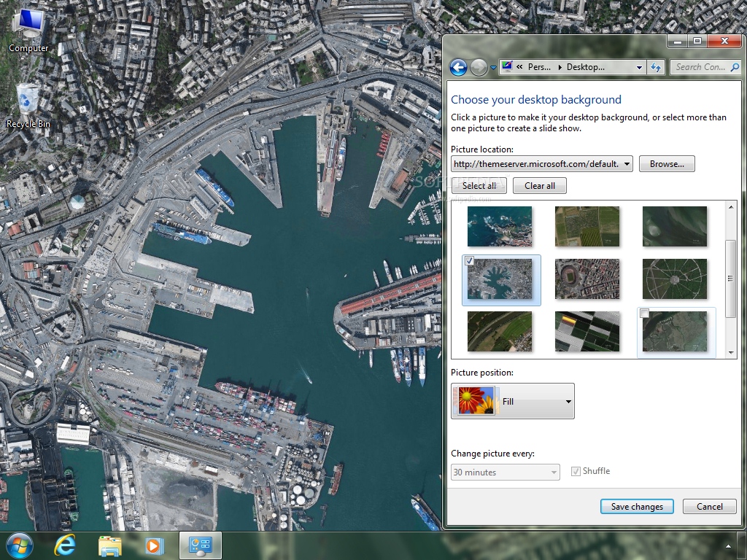Maximize the Desktop Background window
This screenshot has height=560, width=747.
click(x=697, y=42)
